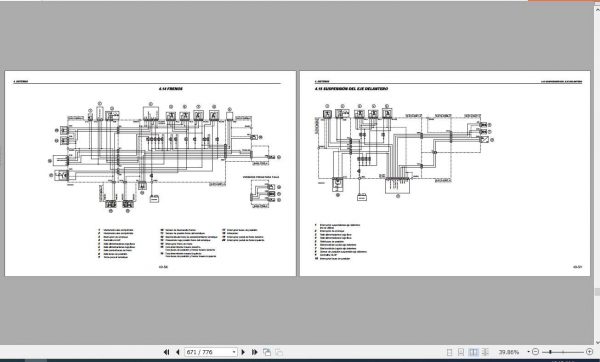Click the scroll down arrow of scrollbar

(597, 342)
